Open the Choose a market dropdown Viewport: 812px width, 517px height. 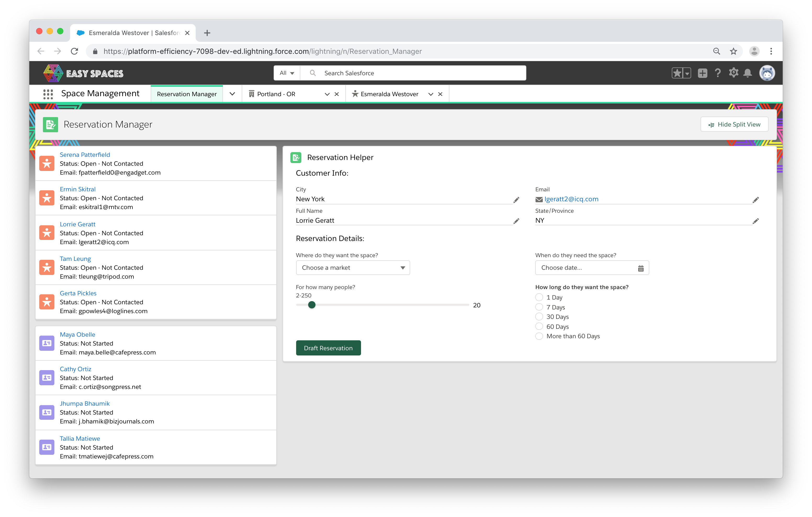pyautogui.click(x=353, y=268)
